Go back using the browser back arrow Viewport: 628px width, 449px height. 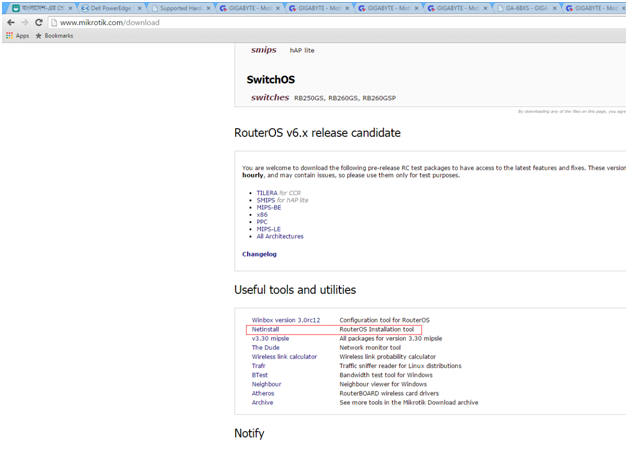(x=11, y=22)
